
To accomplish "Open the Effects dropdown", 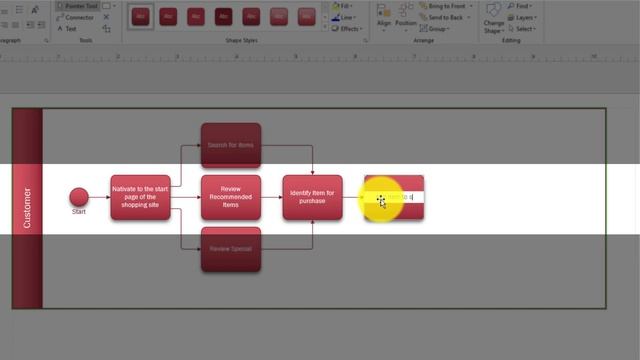I will 347,29.
